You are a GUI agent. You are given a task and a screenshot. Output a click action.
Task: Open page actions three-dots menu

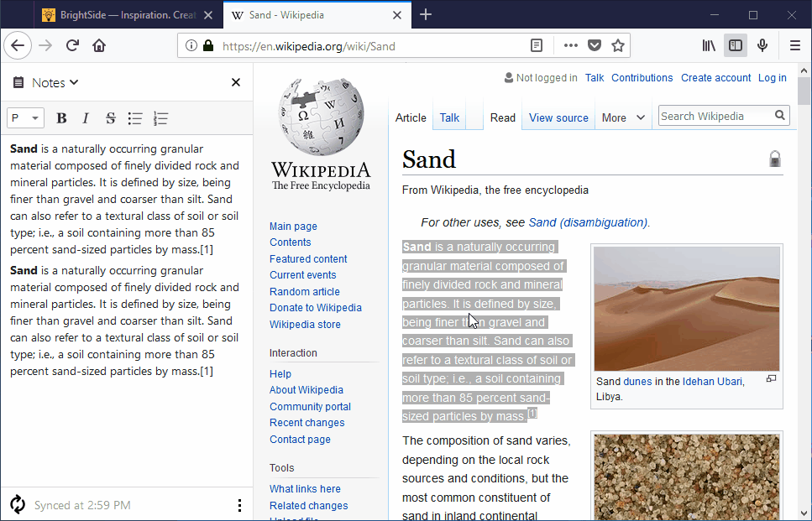[571, 45]
